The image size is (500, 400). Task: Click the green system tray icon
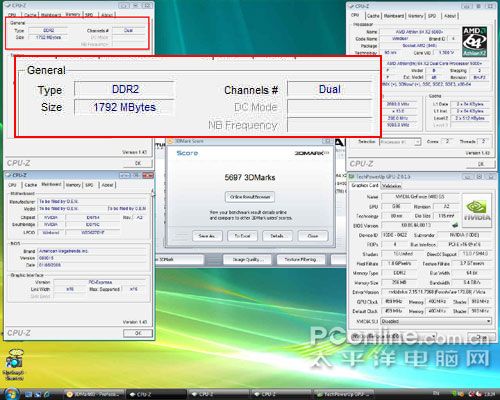tap(455, 394)
